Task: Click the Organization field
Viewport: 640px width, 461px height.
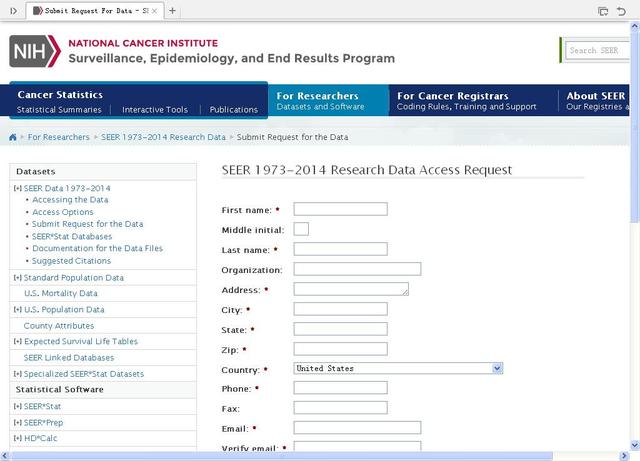Action: (x=357, y=269)
